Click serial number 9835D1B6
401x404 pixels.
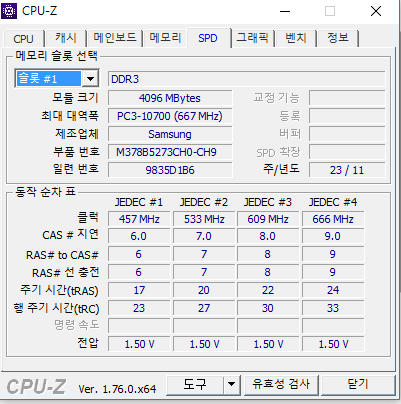(x=170, y=170)
